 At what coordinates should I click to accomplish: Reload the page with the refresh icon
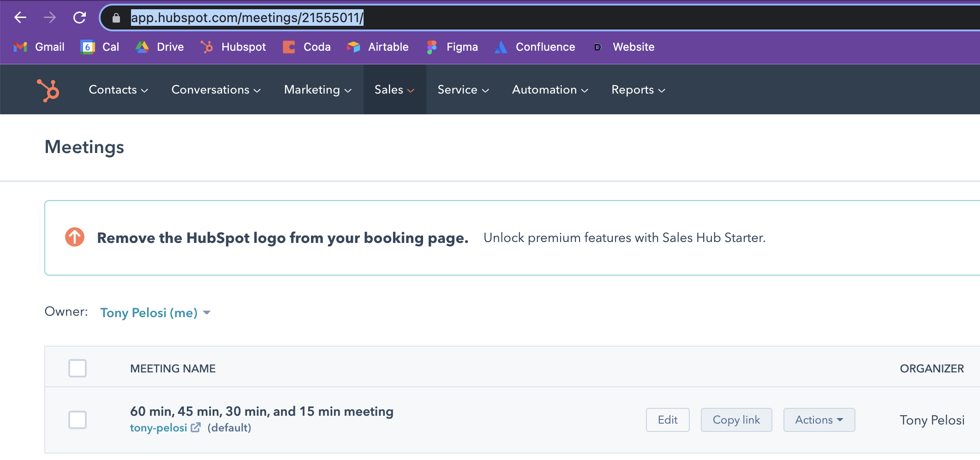click(x=79, y=18)
